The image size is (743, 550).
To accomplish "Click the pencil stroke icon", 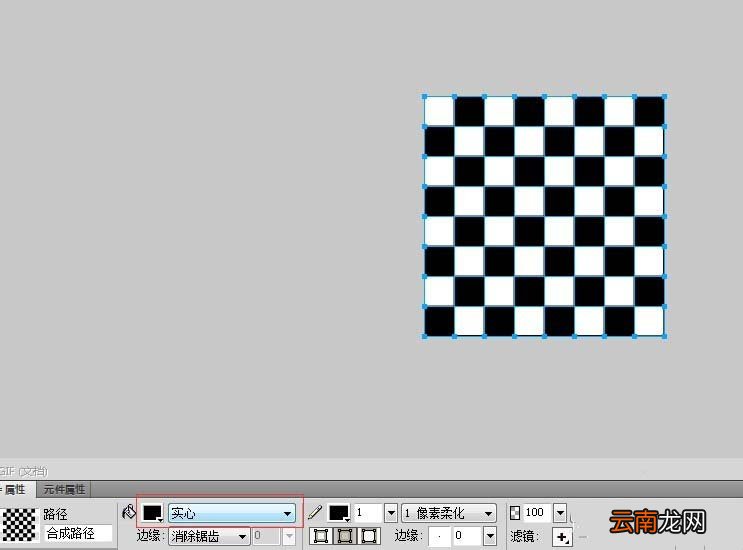I will [315, 512].
